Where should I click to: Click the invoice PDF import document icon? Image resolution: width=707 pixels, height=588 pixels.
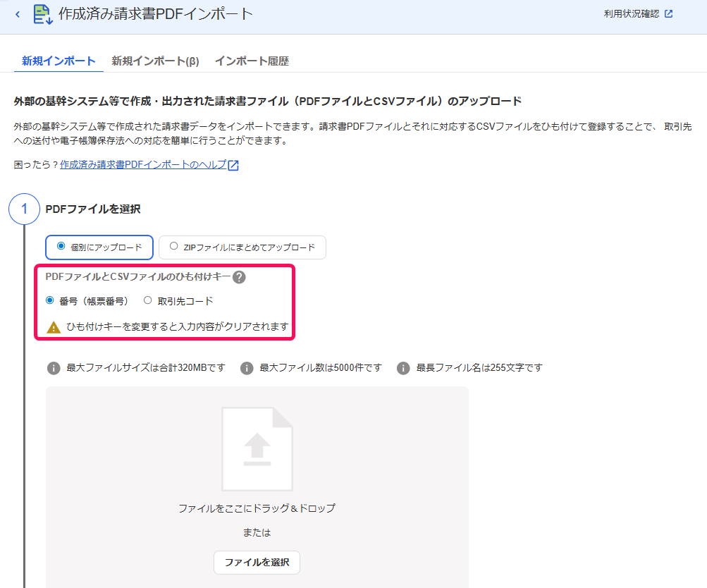(x=43, y=14)
